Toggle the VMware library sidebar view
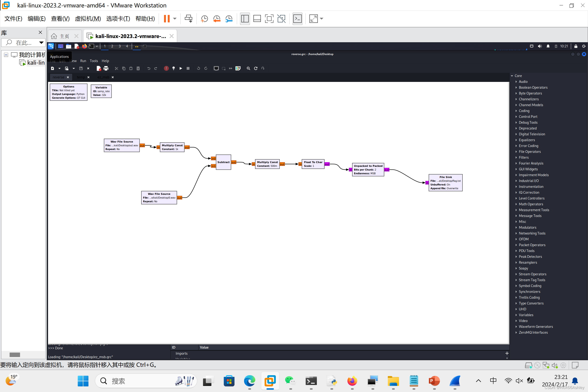Viewport: 588px width, 392px height. click(x=245, y=18)
